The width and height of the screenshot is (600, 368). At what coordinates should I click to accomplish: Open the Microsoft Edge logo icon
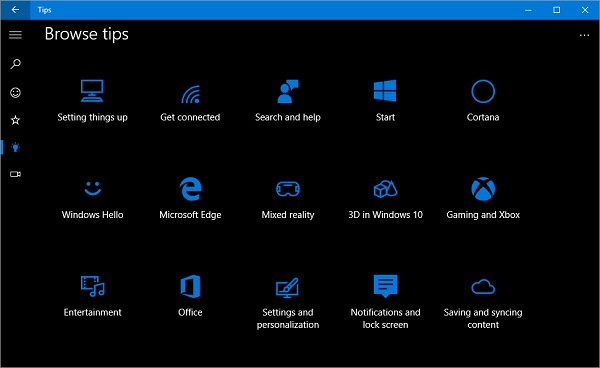click(190, 189)
